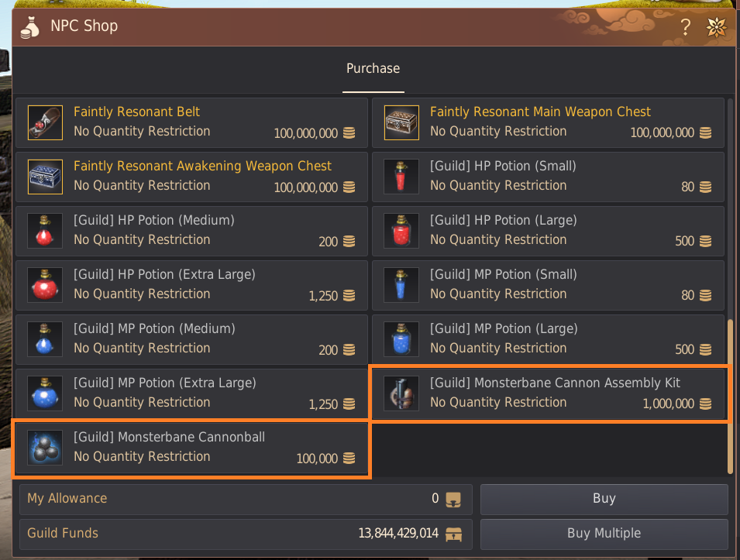Click the Guild HP Potion (Extra Large) icon

45,285
